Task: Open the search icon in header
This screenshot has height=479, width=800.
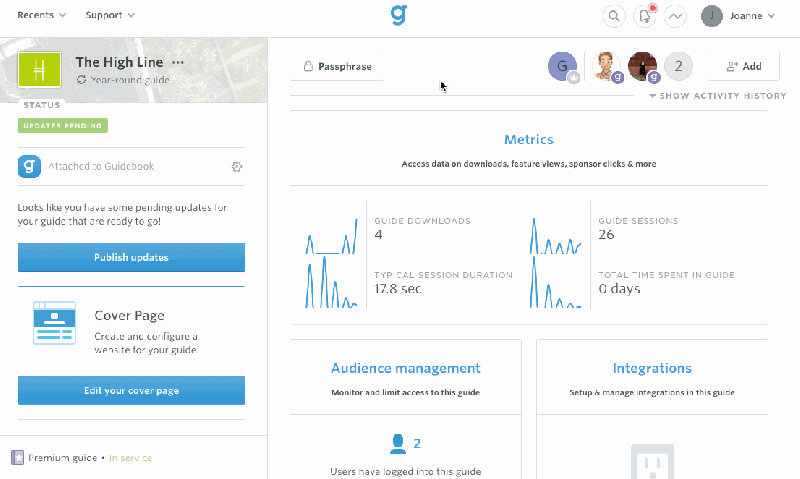Action: (614, 16)
